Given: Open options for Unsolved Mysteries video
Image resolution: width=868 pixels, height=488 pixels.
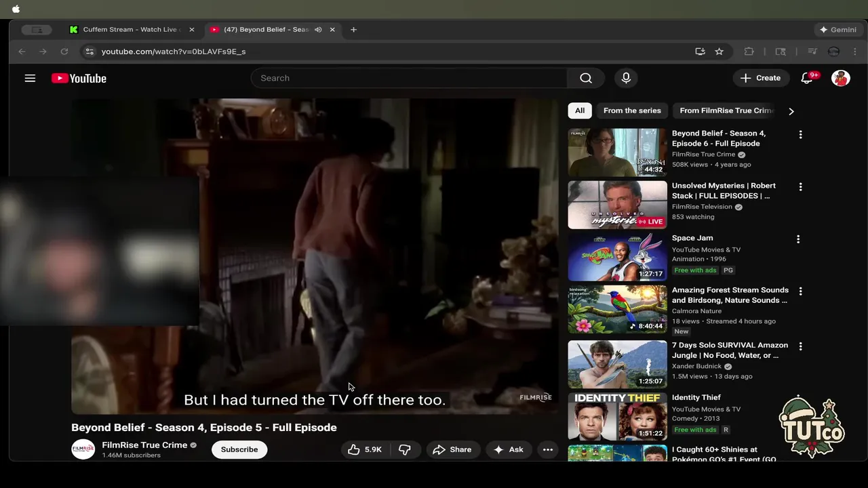Looking at the screenshot, I should click(800, 187).
